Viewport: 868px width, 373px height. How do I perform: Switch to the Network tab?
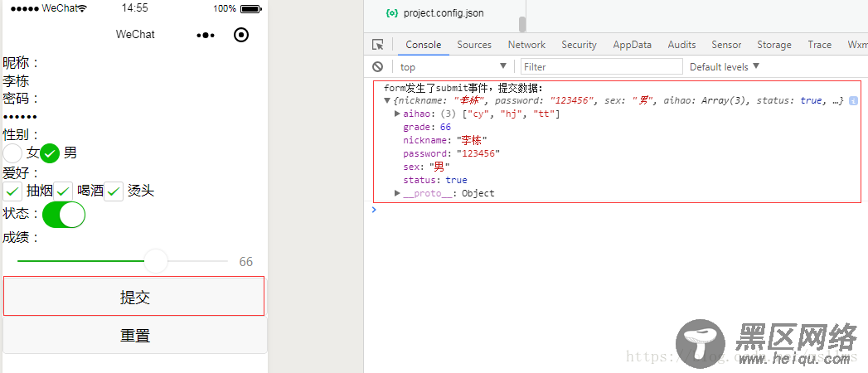point(526,45)
